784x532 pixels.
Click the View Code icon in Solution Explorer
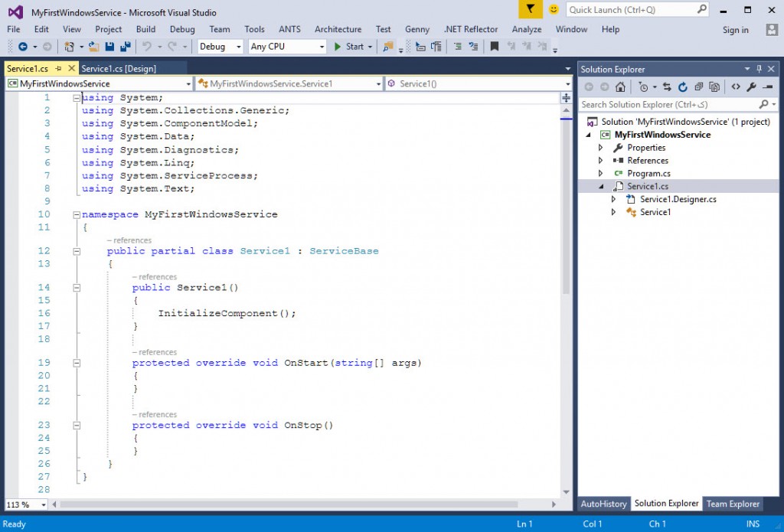coord(736,87)
